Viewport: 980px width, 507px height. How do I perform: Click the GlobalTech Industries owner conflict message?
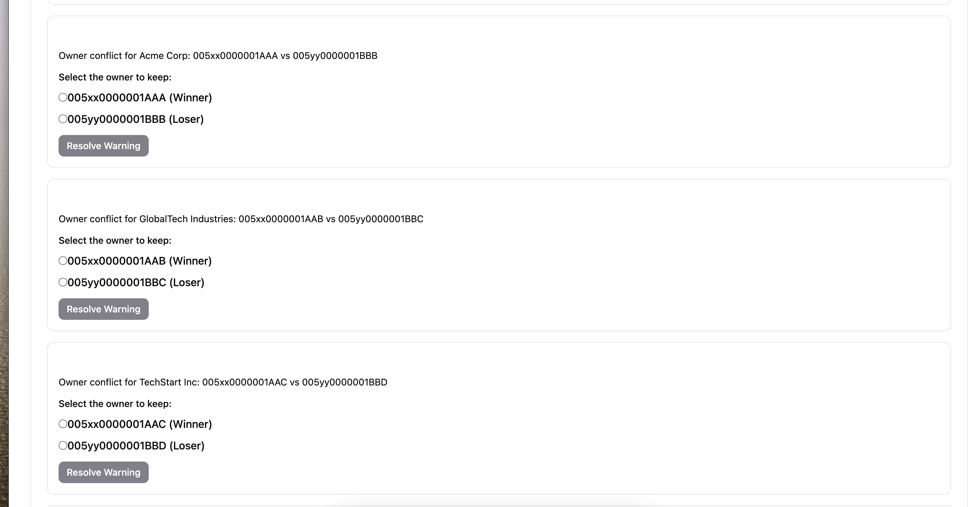click(241, 219)
